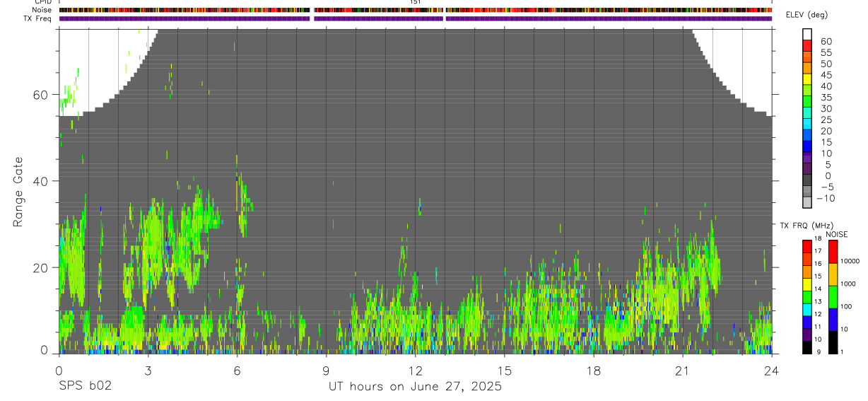Select the green 13 MHz TX FRQ swatch
This screenshot has width=868, height=401.
coord(807,297)
